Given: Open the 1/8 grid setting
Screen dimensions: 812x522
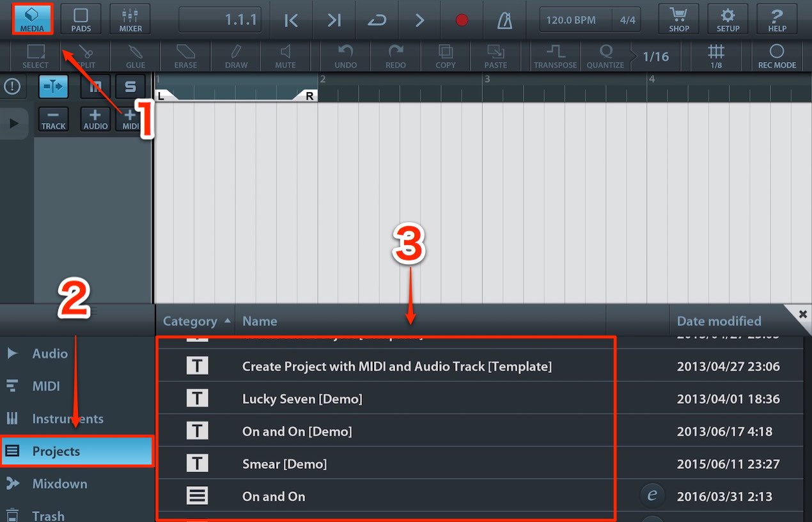Looking at the screenshot, I should 716,56.
